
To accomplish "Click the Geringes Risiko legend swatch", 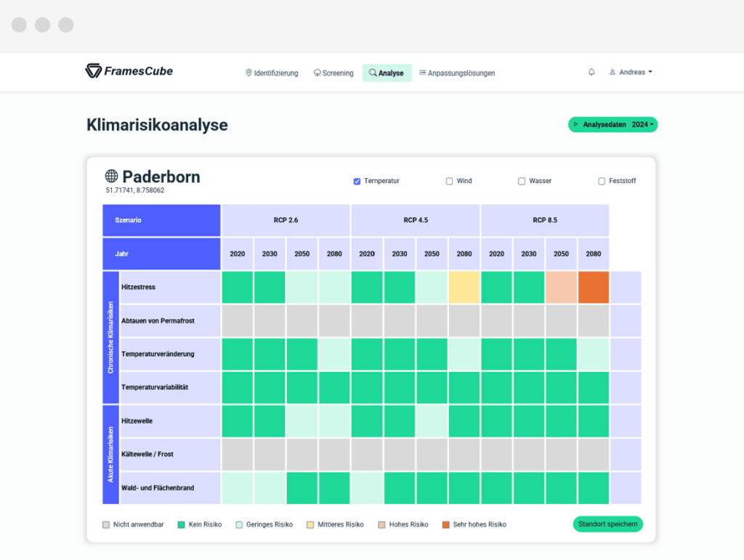I will point(239,524).
